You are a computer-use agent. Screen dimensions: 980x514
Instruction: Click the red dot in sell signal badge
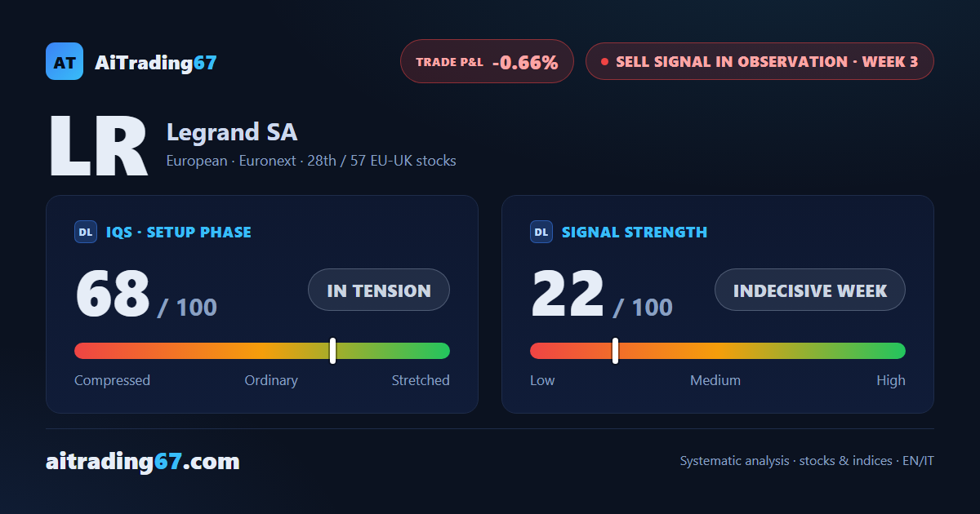coord(604,62)
